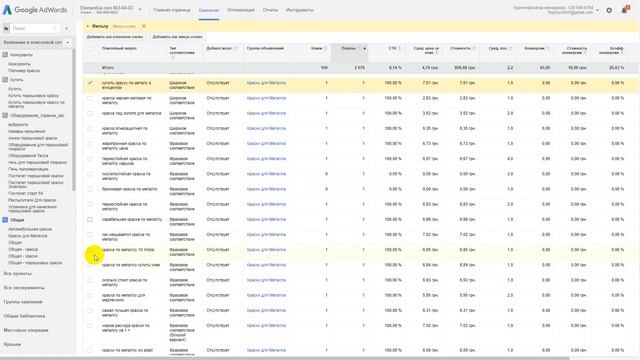Screen dimensions: 640x360
Task: Click the 'Итого' totals row label
Action: [108, 68]
